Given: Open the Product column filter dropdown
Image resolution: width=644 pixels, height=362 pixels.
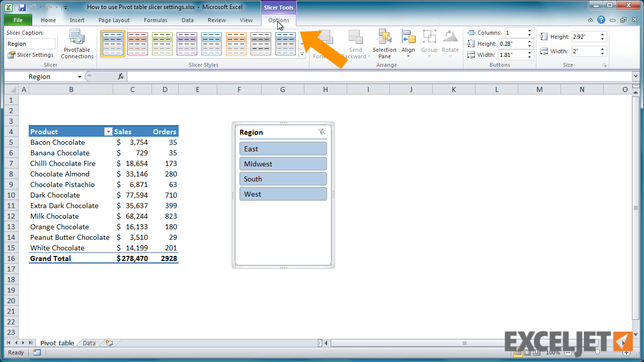Looking at the screenshot, I should tap(108, 131).
